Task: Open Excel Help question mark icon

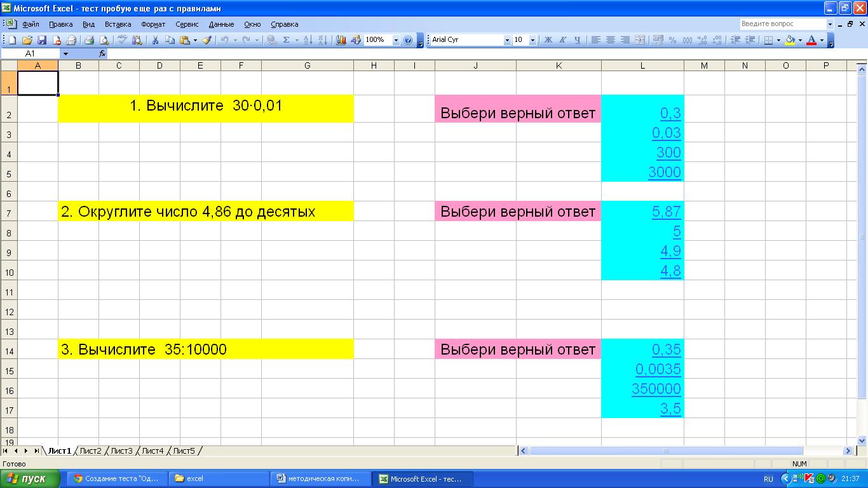Action: (408, 40)
